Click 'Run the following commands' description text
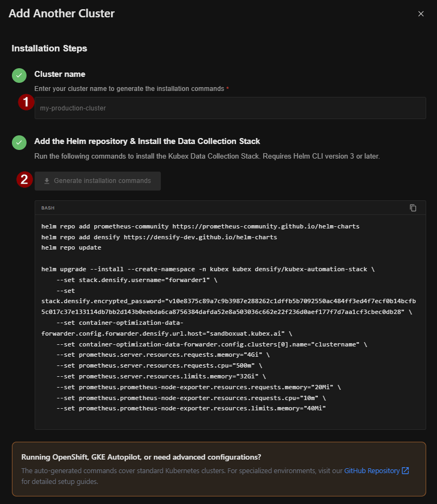The image size is (437, 504). click(x=207, y=156)
